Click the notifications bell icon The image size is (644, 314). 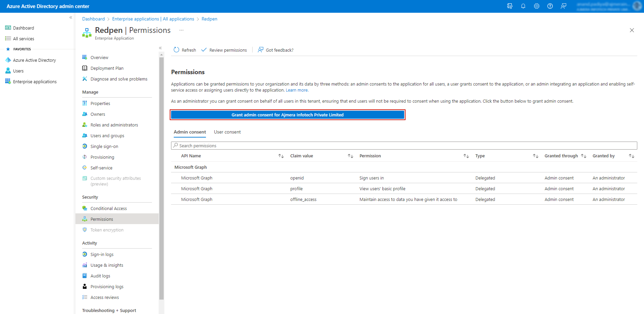click(x=523, y=6)
